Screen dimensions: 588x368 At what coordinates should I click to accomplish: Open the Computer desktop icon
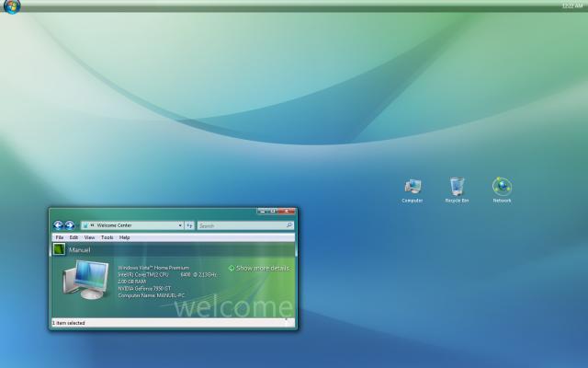(413, 191)
